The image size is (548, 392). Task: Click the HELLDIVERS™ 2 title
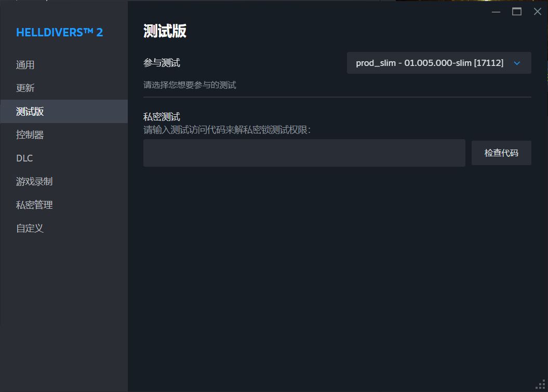[x=59, y=33]
